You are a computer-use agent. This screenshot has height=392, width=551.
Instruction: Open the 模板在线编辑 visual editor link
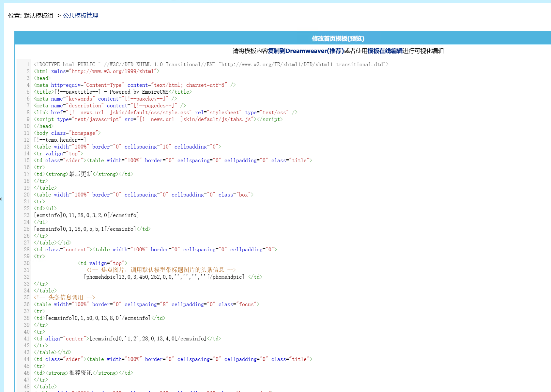(385, 51)
